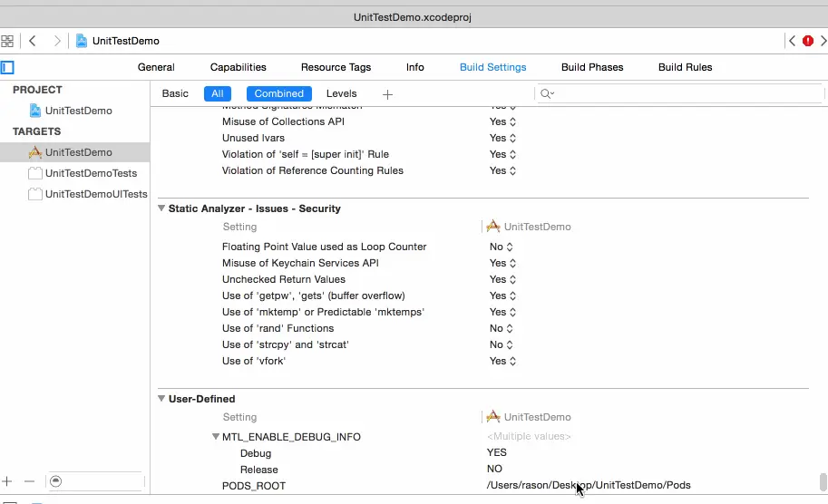Open the General tab

tap(156, 67)
